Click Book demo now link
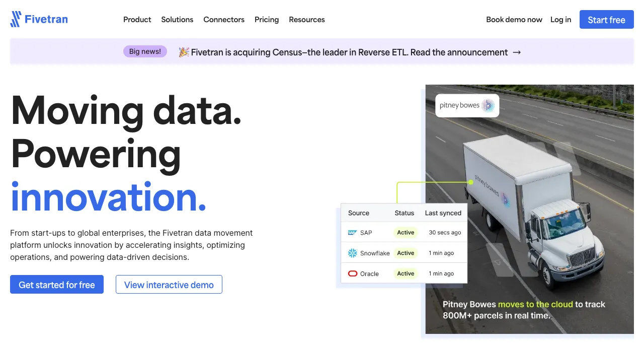644x343 pixels. pyautogui.click(x=514, y=20)
